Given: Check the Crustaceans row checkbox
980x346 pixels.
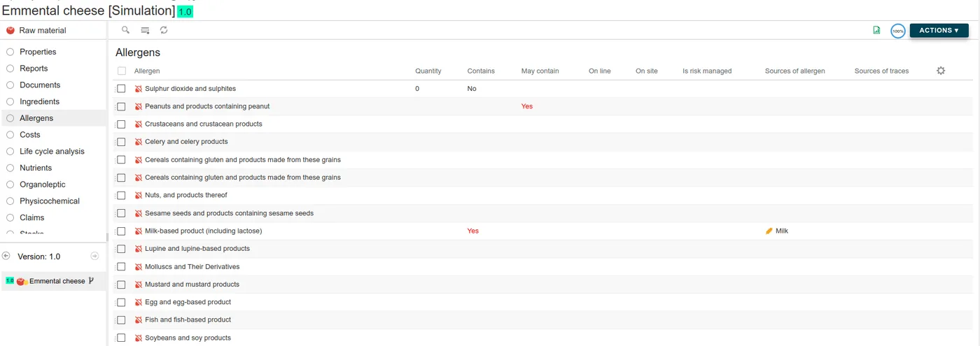Looking at the screenshot, I should 121,124.
